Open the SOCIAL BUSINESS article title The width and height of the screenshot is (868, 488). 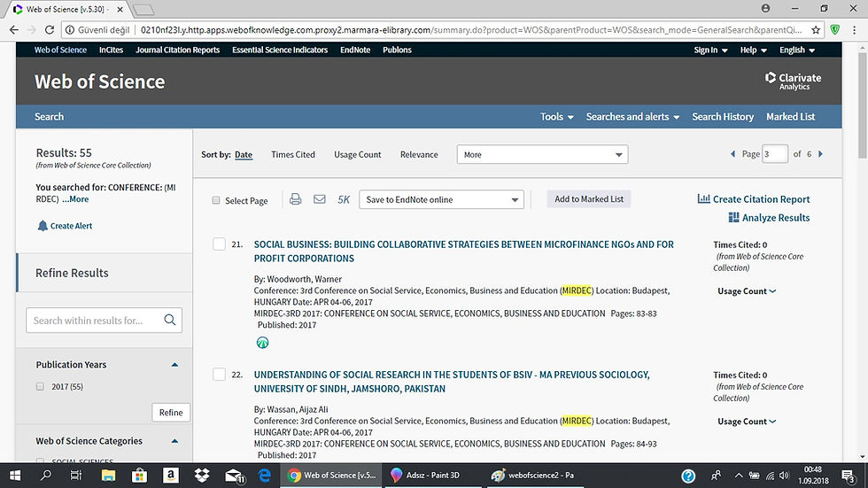pyautogui.click(x=464, y=252)
